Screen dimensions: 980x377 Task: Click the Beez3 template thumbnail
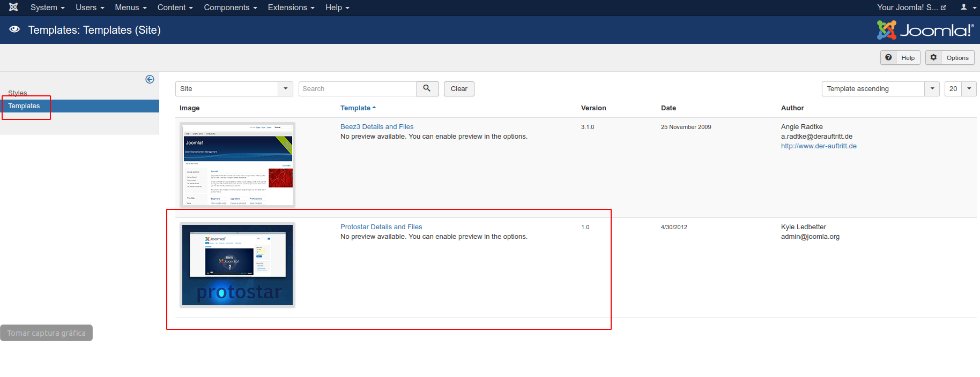pyautogui.click(x=237, y=165)
